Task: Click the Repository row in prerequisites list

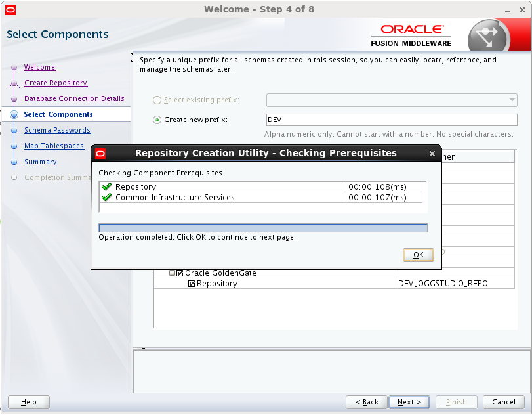Action: (260, 186)
